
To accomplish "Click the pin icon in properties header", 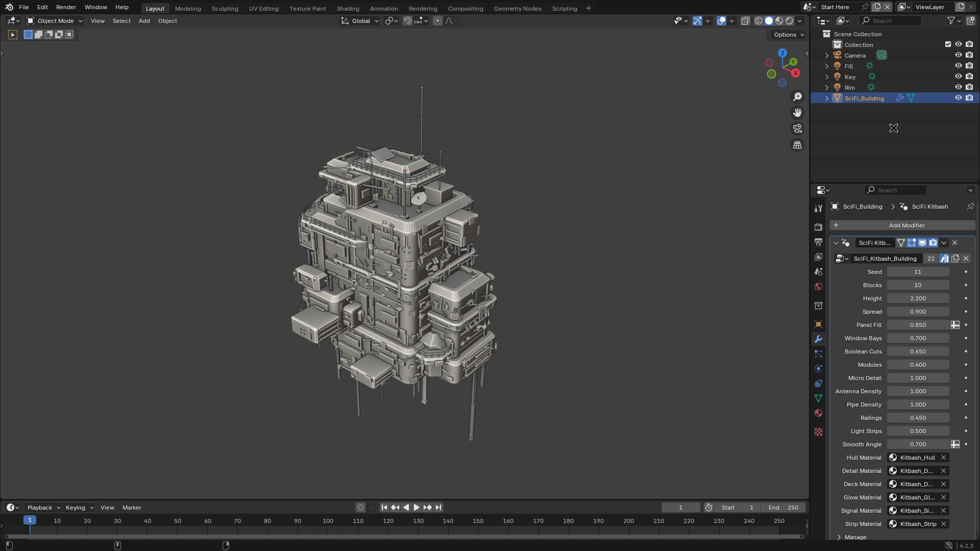I will 970,207.
